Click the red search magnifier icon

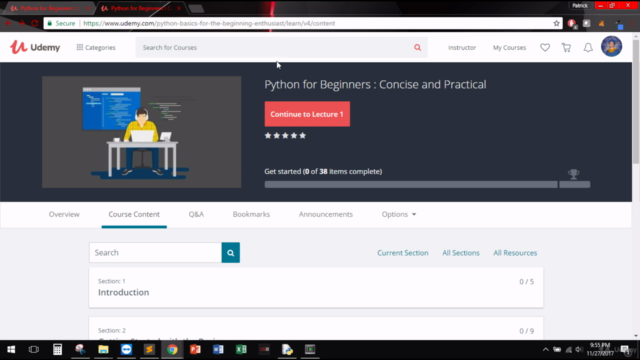pyautogui.click(x=417, y=47)
